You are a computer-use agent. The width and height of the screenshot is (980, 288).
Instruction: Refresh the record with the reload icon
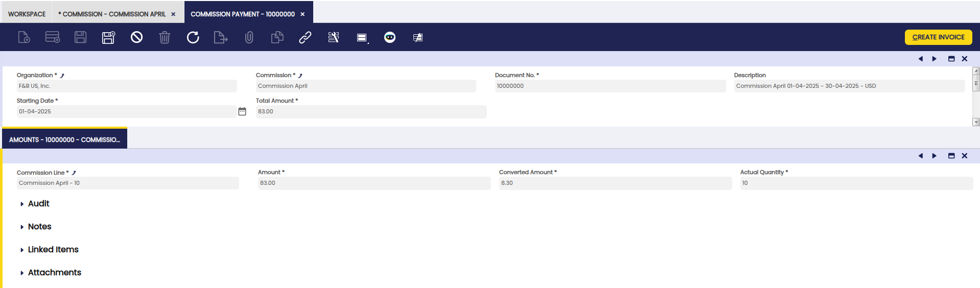193,37
